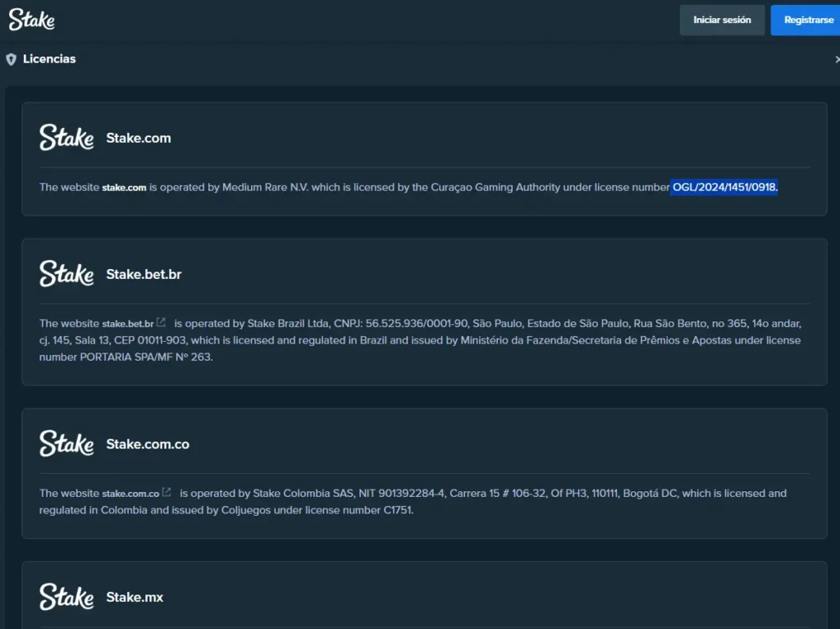The height and width of the screenshot is (629, 840).
Task: Open the Iniciar sesión login button
Action: pyautogui.click(x=722, y=21)
